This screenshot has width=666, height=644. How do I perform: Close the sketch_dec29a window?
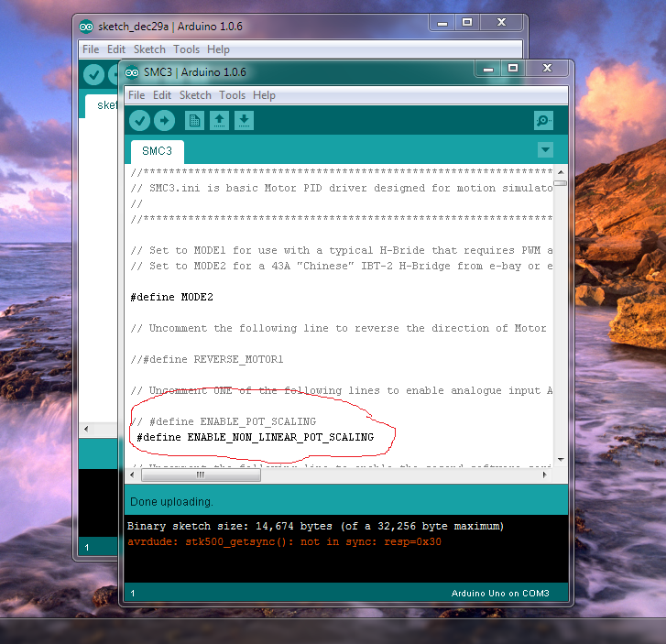pos(501,23)
